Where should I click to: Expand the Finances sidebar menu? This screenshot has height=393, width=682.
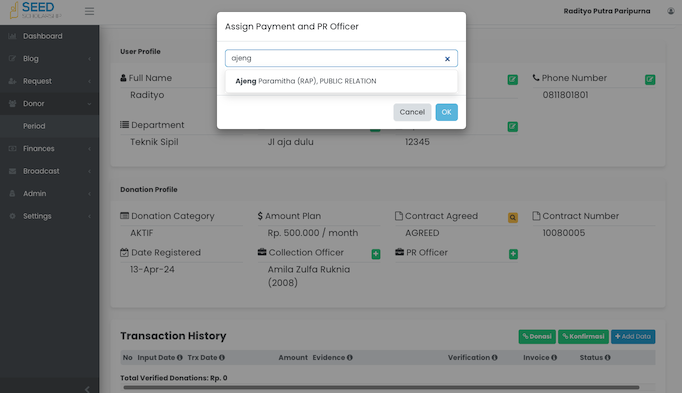point(50,149)
